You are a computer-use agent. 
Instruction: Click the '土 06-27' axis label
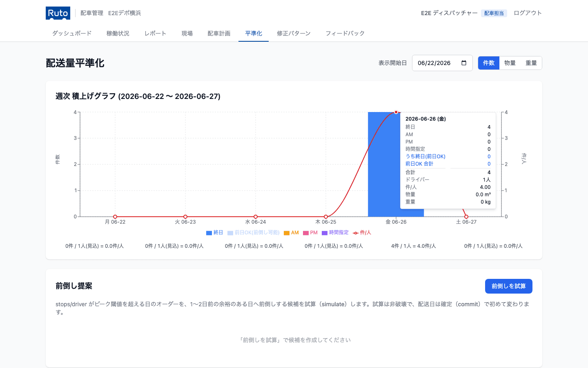tap(466, 222)
